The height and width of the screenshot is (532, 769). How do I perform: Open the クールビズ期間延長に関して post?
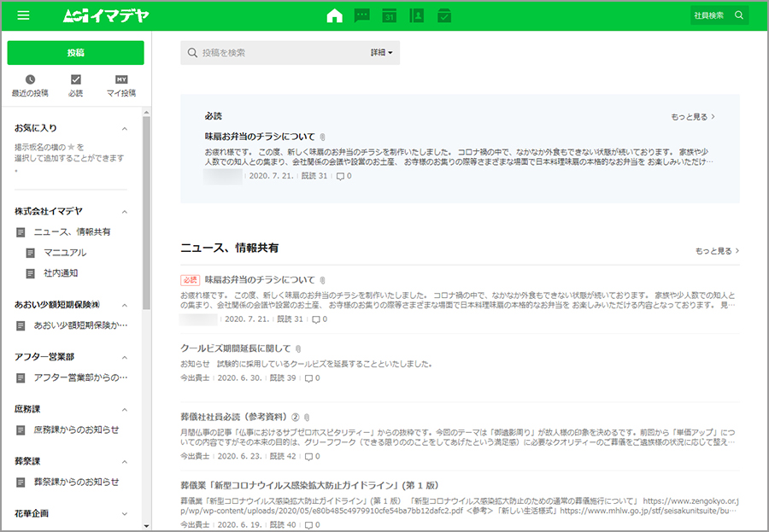237,348
